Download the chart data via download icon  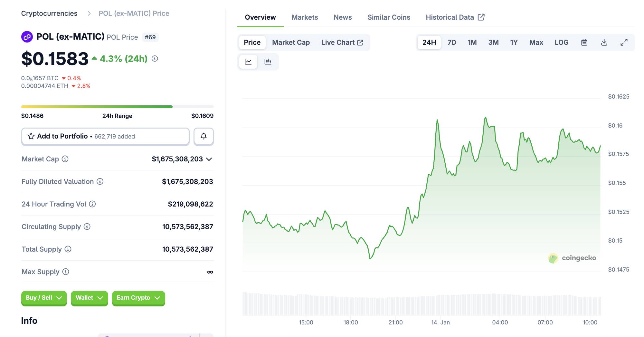tap(604, 42)
